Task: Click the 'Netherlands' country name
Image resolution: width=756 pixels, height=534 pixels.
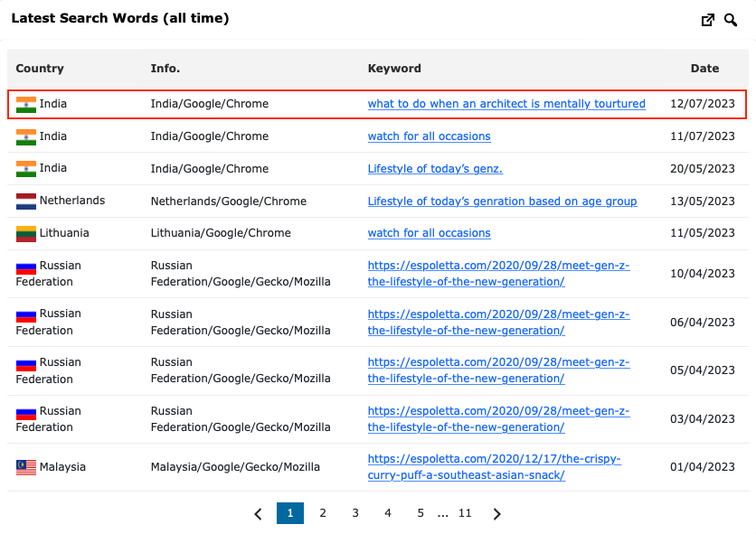Action: (71, 201)
